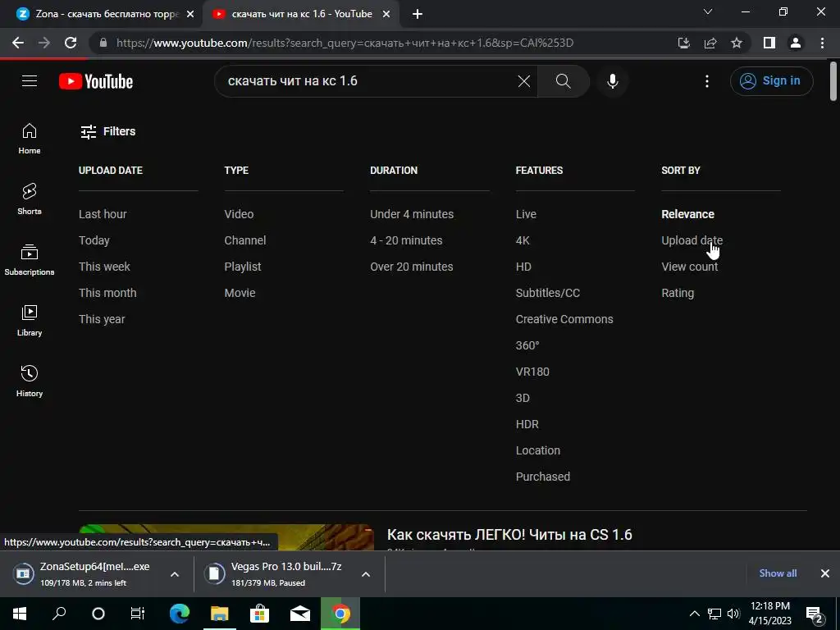Toggle the Filters panel
840x630 pixels.
pos(107,131)
